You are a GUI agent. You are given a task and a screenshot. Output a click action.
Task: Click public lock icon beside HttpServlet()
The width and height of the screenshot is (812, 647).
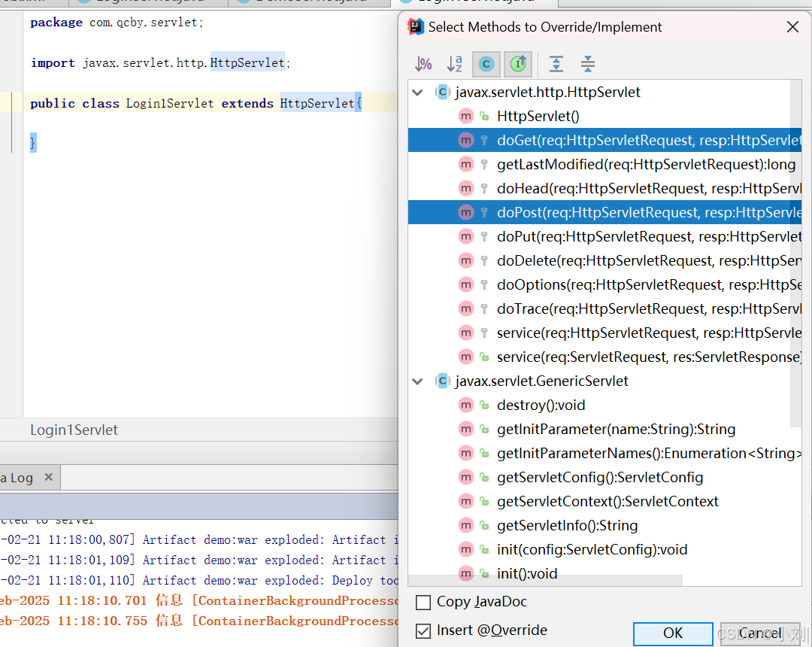(x=483, y=116)
